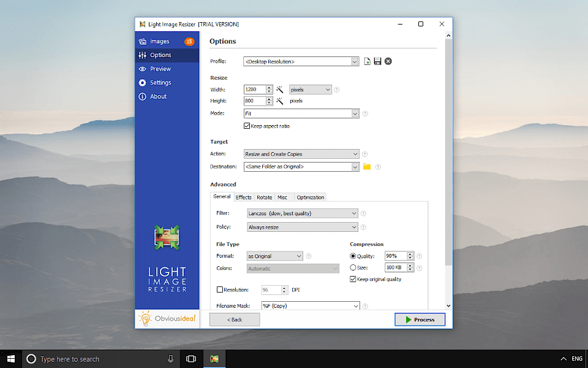Show hidden system tray icons
The height and width of the screenshot is (368, 588).
tap(563, 359)
